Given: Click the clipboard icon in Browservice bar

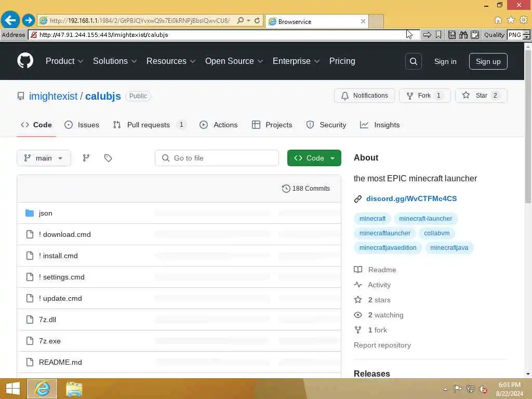Looking at the screenshot, I should click(x=475, y=35).
